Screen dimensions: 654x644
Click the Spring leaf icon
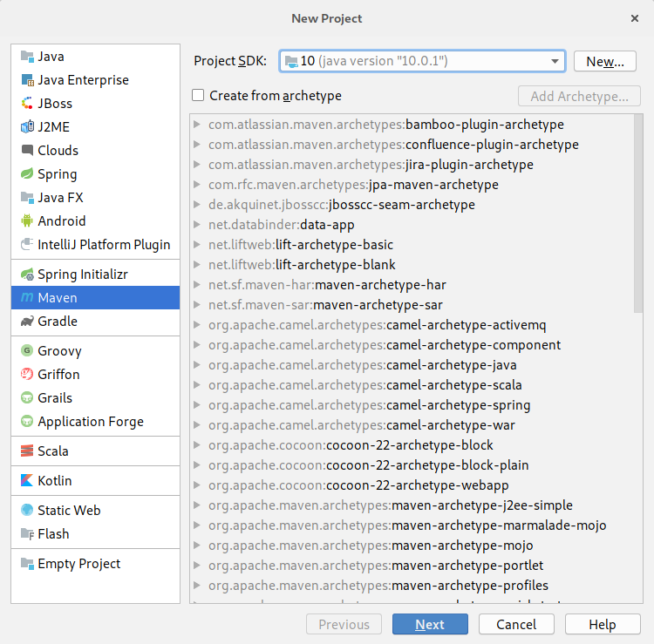26,174
